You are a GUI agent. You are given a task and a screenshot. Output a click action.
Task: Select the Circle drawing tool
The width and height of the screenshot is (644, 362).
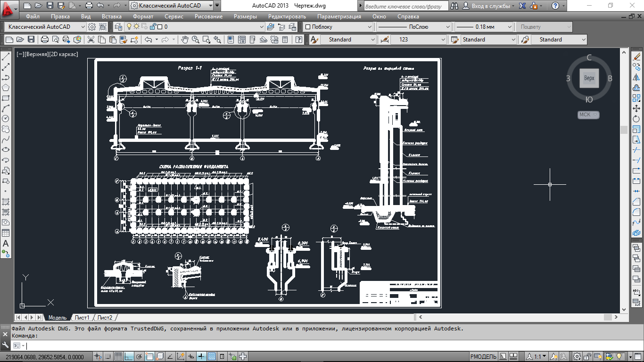(6, 118)
